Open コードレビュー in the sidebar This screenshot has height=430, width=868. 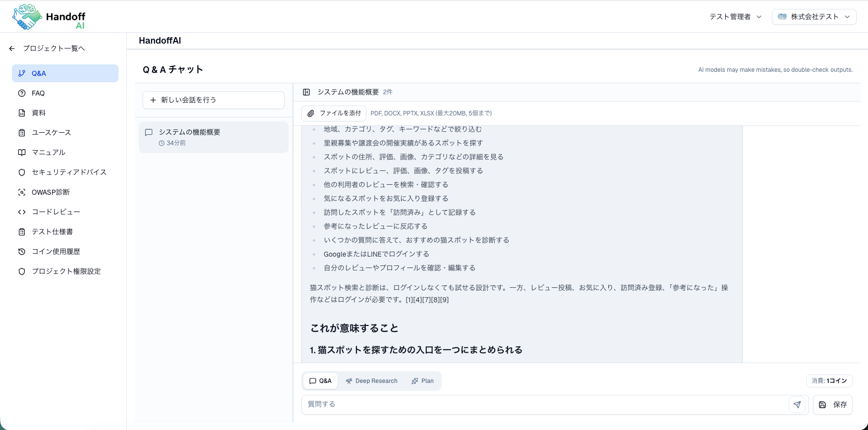click(x=65, y=212)
